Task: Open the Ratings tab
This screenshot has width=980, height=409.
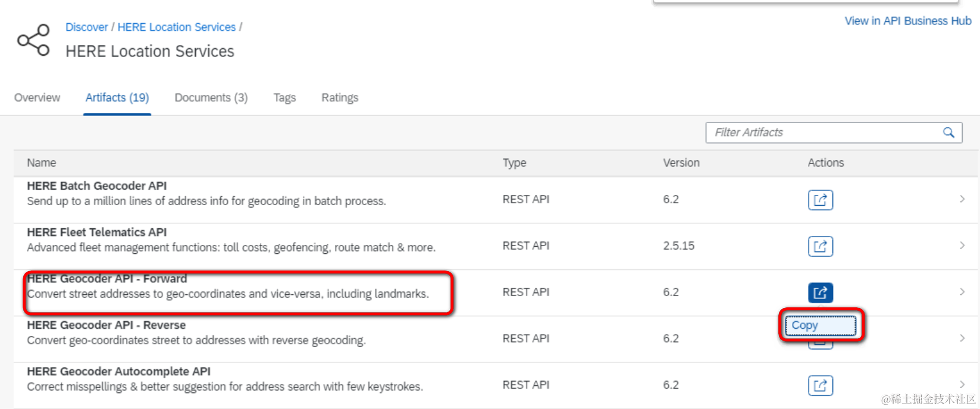Action: click(x=340, y=97)
